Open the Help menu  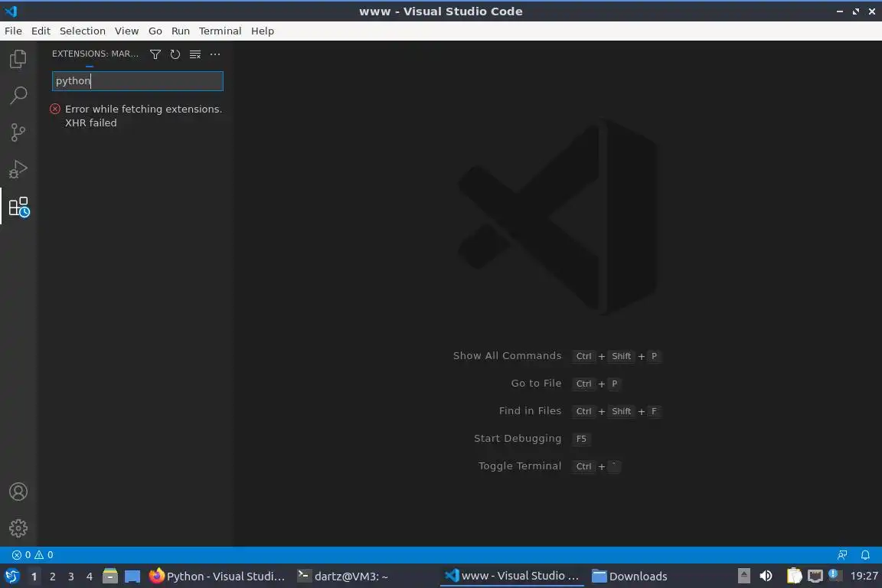[x=262, y=31]
